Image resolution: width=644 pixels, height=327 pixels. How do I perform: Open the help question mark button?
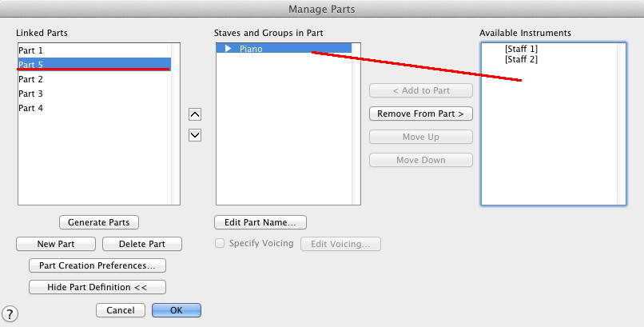pos(10,314)
